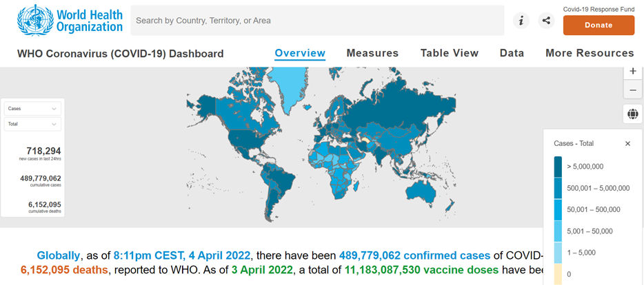The height and width of the screenshot is (285, 644).
Task: Click the pale yellow 0 cases legend swatch
Action: [x=557, y=273]
